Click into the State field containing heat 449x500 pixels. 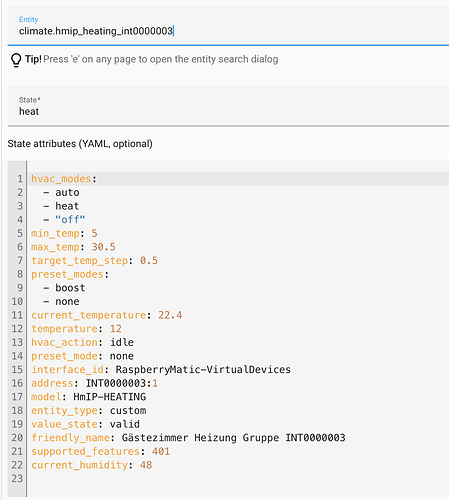pos(228,106)
